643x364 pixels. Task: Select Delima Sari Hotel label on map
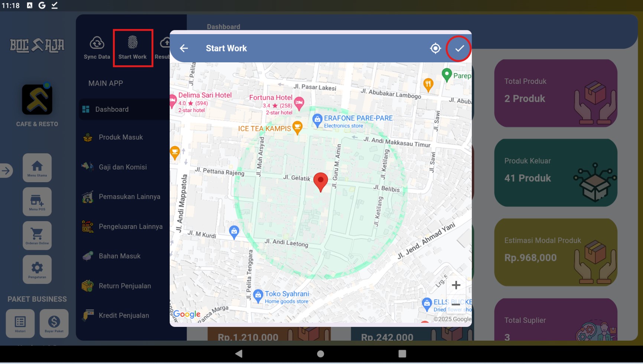[x=205, y=95]
